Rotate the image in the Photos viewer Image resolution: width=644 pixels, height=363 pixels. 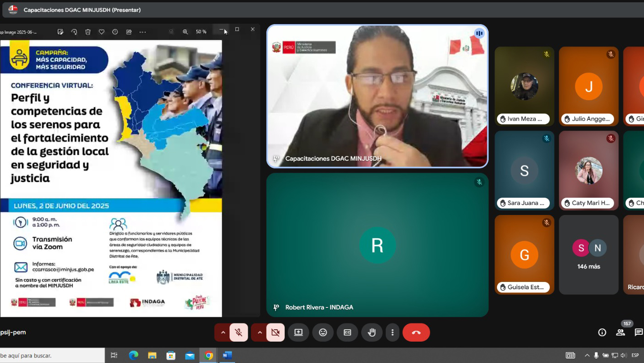(74, 31)
